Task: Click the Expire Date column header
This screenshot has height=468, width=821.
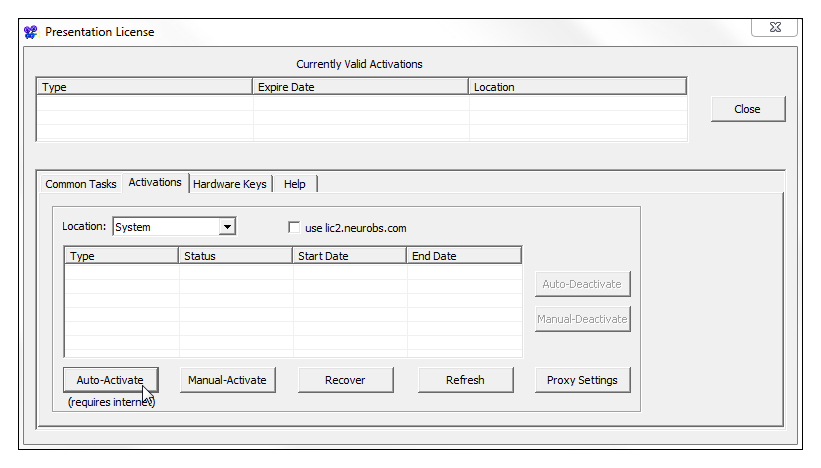Action: click(360, 87)
